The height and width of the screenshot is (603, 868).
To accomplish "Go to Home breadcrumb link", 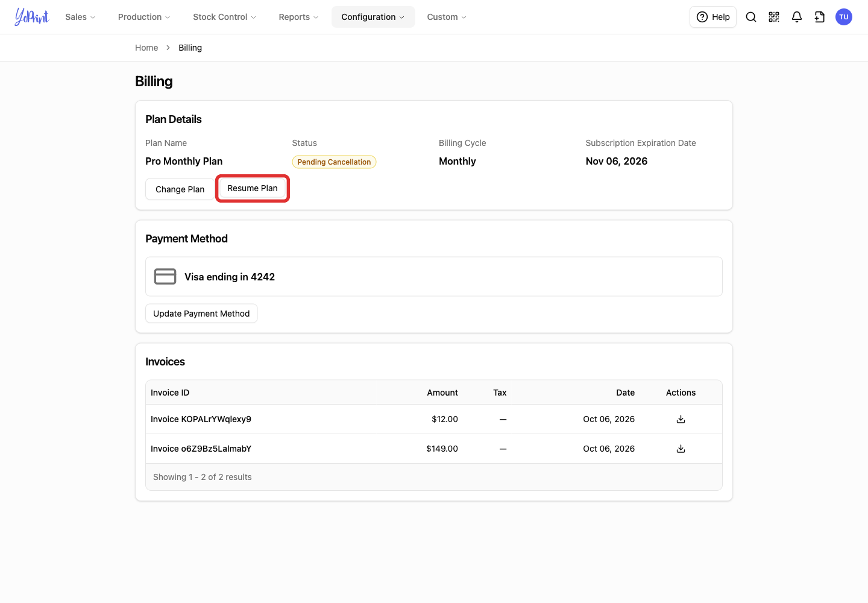I will coord(146,48).
